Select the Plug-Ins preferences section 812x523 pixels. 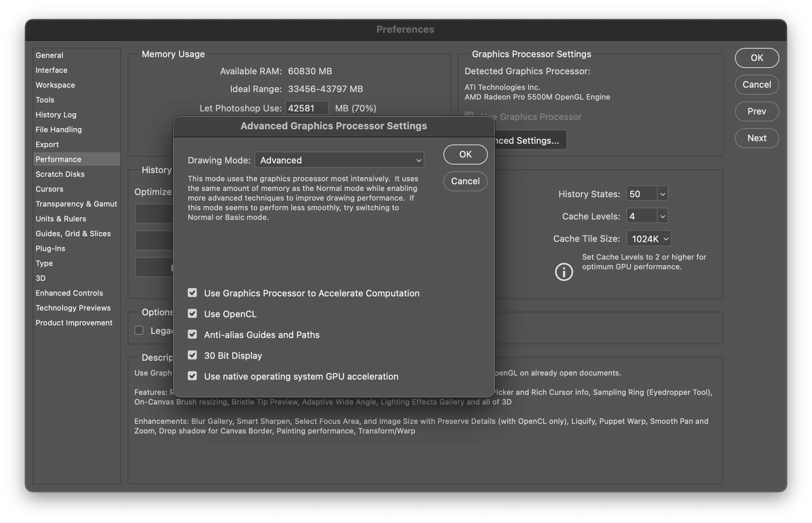[50, 248]
